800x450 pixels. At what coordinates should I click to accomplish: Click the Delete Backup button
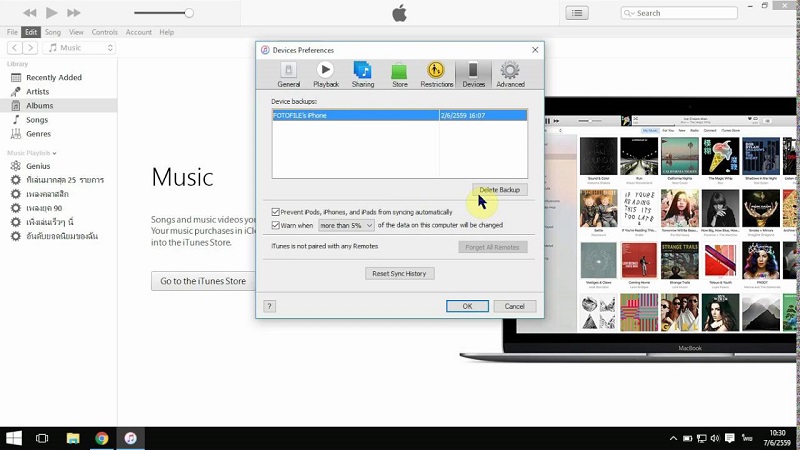coord(499,190)
